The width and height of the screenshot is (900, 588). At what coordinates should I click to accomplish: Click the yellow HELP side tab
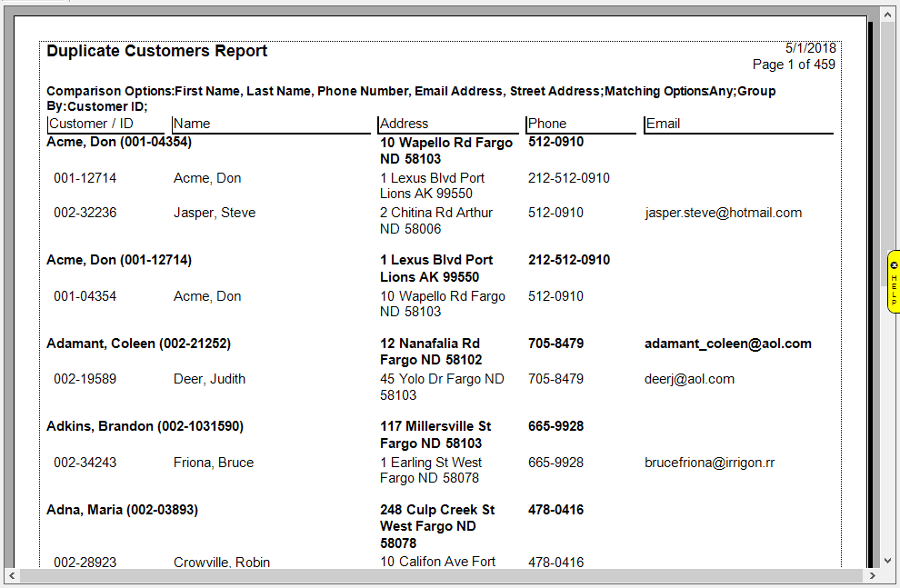893,289
